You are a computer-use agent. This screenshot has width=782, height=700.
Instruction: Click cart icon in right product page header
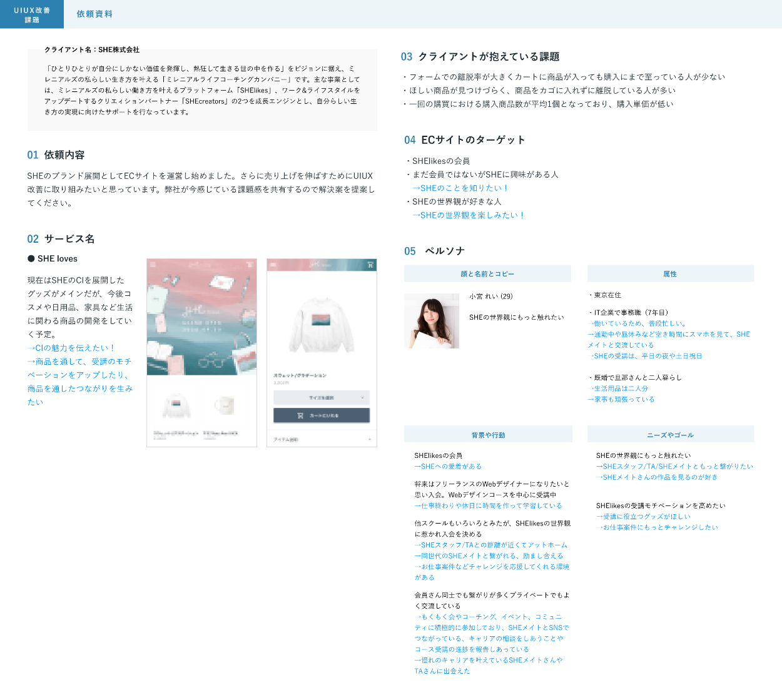(x=370, y=265)
